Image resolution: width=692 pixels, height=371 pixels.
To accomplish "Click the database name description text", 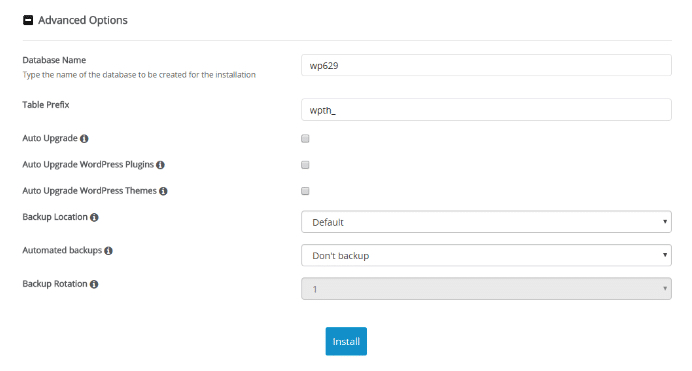I will (x=139, y=75).
